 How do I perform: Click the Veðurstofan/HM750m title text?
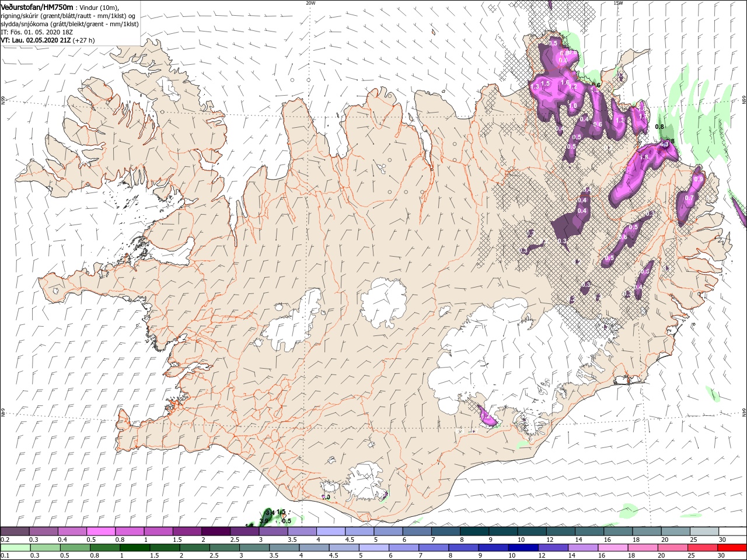tap(37, 7)
